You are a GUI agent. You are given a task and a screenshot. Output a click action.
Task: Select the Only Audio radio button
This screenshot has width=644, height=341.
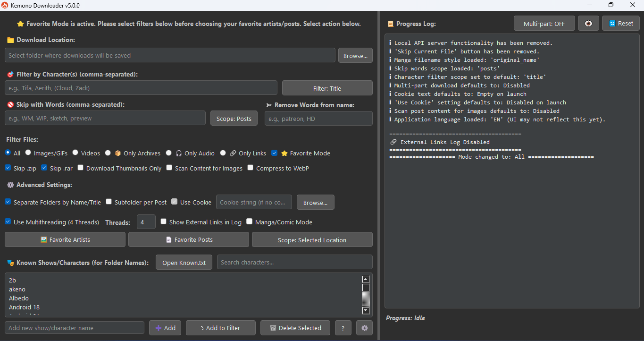[168, 153]
